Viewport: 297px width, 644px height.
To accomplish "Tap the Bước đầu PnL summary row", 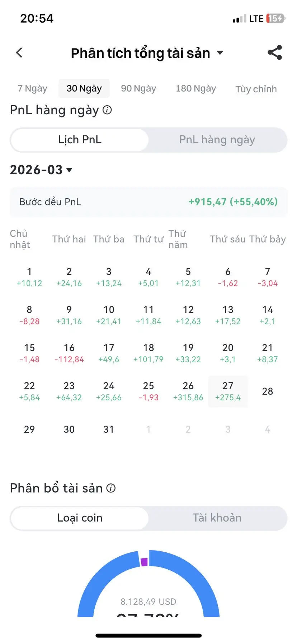I will click(x=148, y=202).
